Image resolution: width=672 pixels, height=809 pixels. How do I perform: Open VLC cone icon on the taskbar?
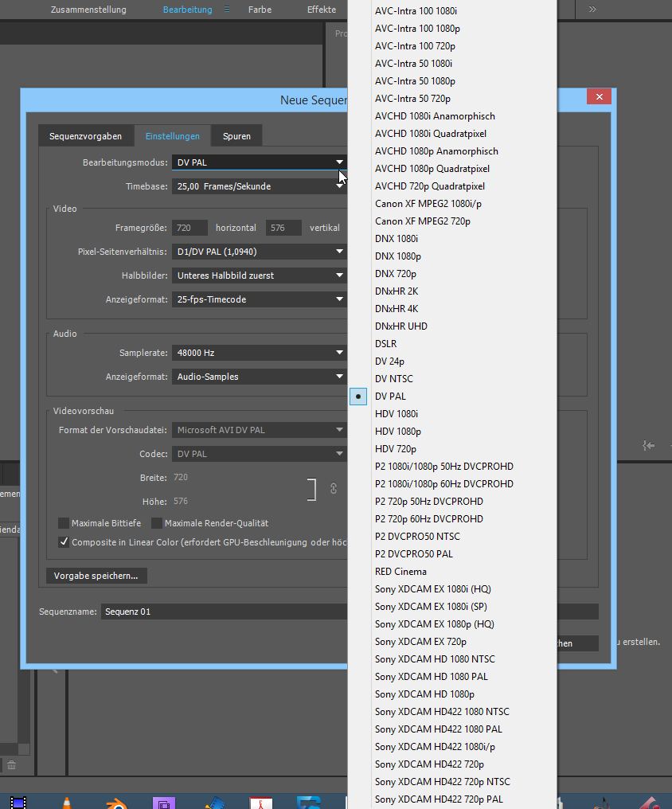[x=66, y=803]
